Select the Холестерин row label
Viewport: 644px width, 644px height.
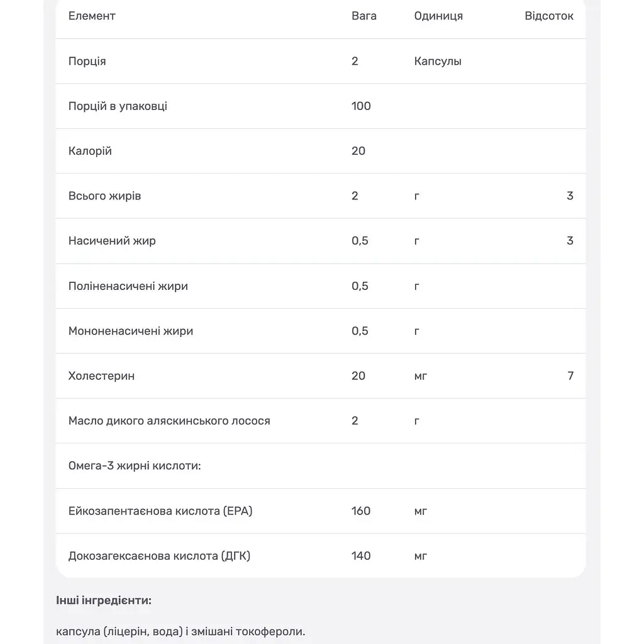[x=101, y=376]
